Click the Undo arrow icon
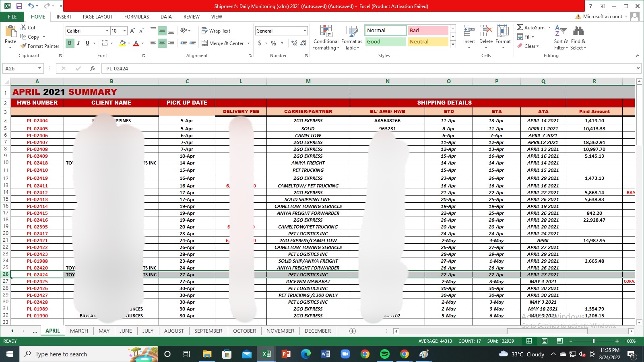 [31, 6]
